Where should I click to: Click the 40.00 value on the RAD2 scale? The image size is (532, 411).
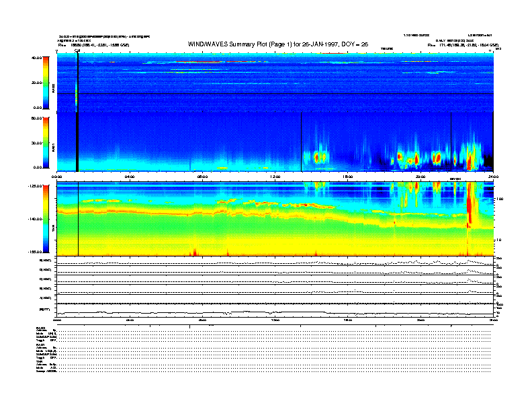[x=35, y=58]
